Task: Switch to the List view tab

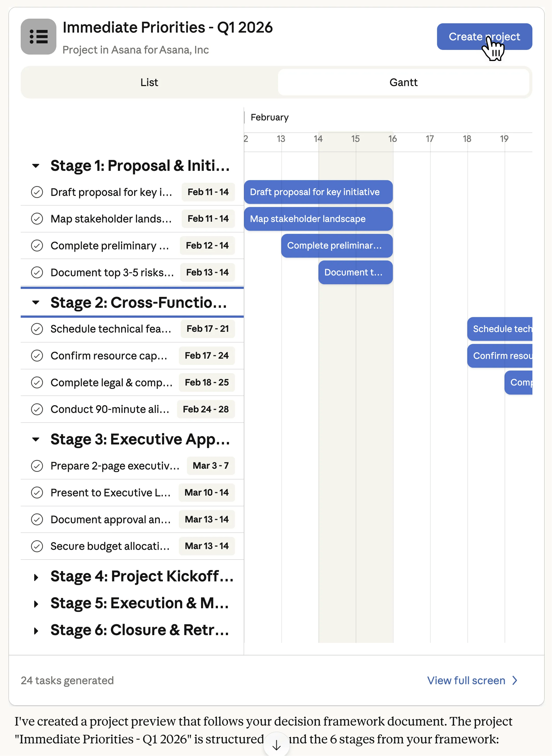Action: (x=149, y=82)
